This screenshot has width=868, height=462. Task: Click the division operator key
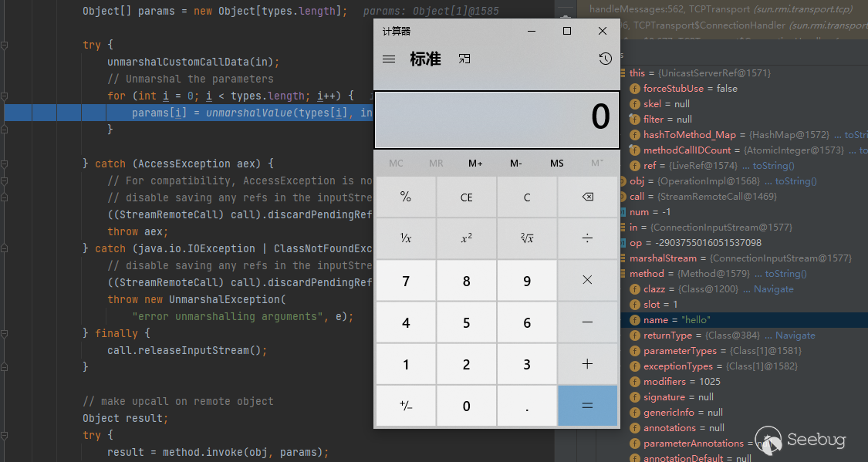coord(587,238)
